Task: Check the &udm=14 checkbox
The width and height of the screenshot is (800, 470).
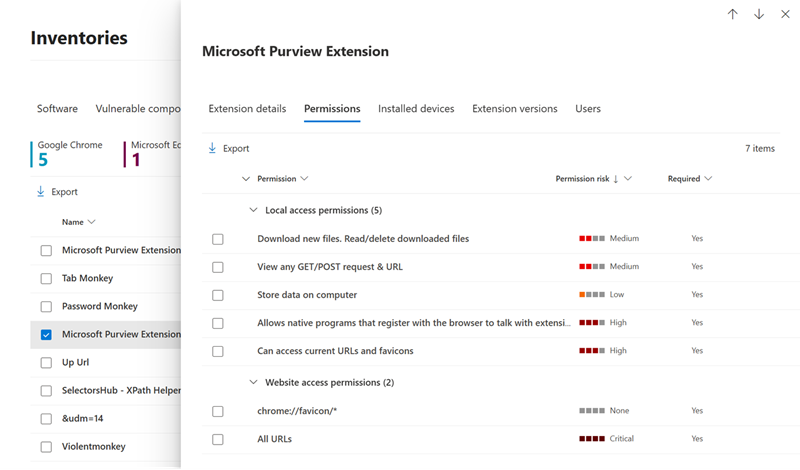Action: 46,419
